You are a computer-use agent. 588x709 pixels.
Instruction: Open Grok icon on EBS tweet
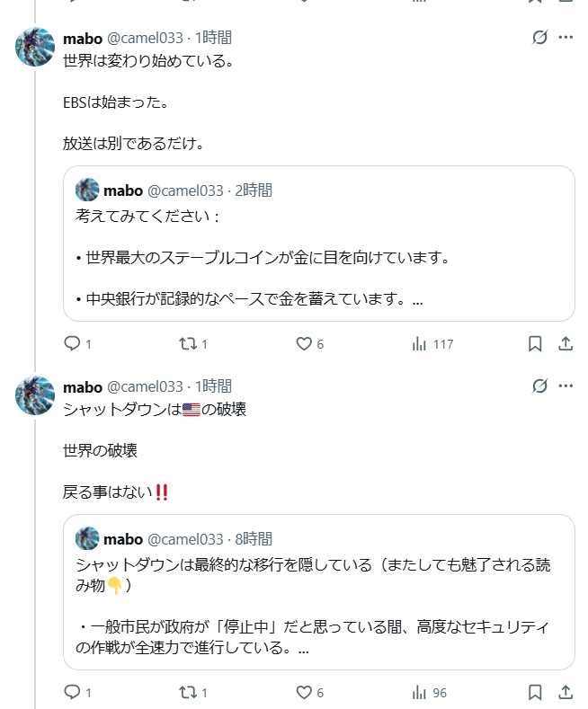[x=539, y=38]
